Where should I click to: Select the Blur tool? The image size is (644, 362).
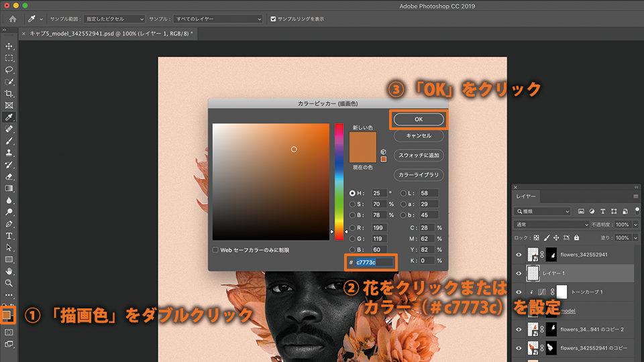9,200
